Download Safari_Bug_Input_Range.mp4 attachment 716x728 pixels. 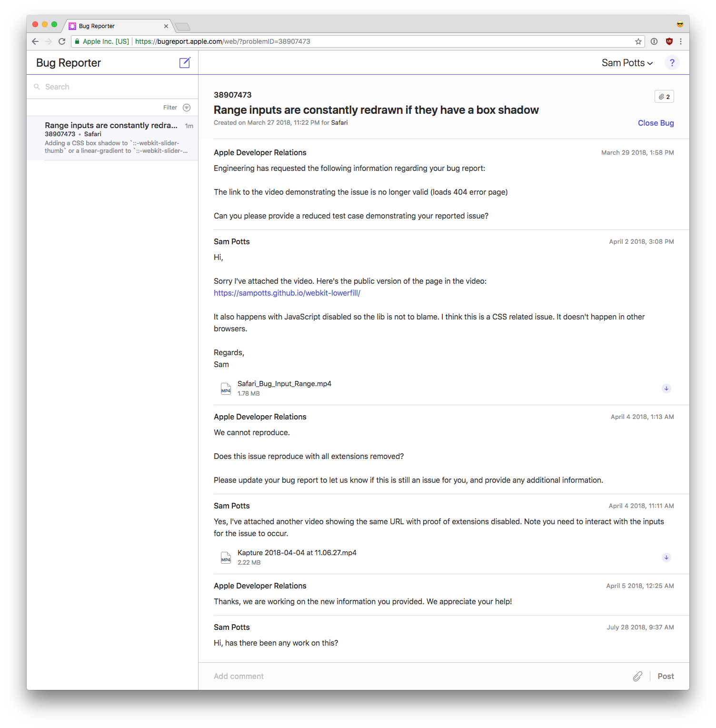(666, 389)
